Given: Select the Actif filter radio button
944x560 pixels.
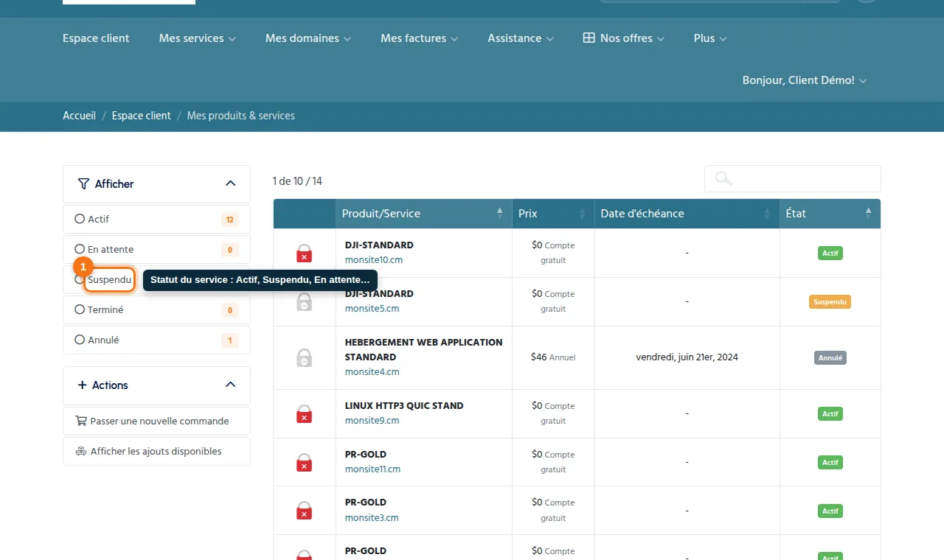Looking at the screenshot, I should (80, 219).
